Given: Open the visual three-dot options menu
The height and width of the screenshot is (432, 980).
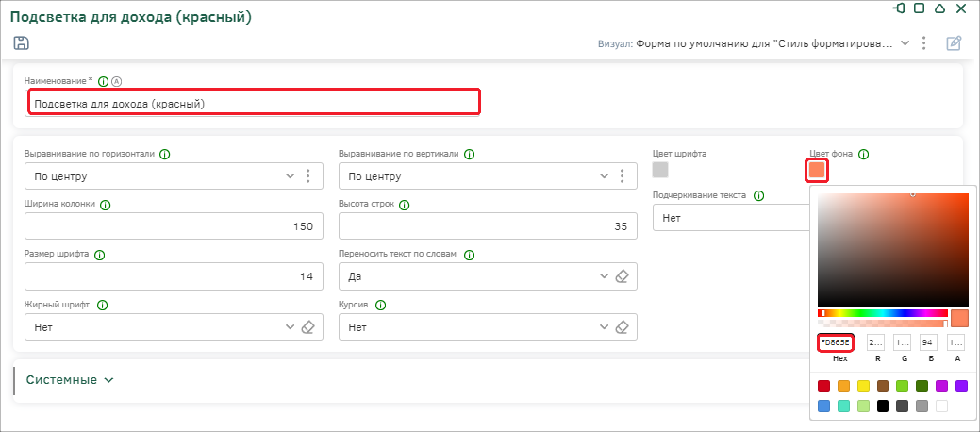Looking at the screenshot, I should (x=924, y=43).
